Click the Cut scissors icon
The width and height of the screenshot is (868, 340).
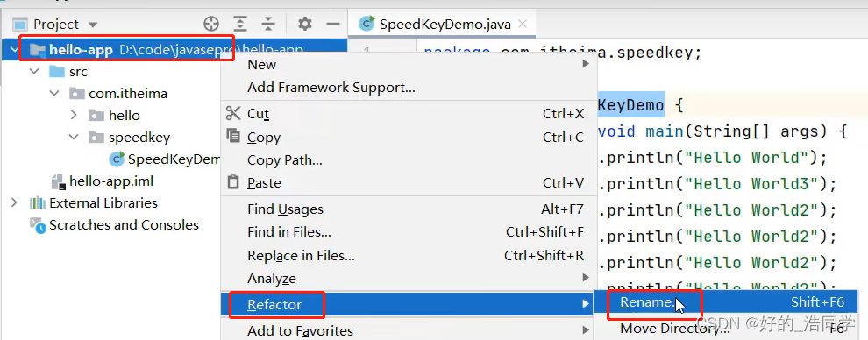(233, 113)
